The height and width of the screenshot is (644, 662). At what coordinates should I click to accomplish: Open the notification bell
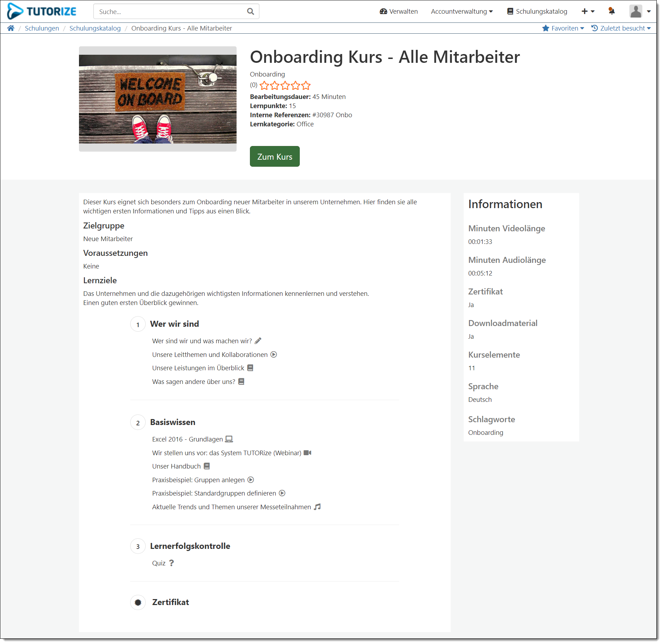(611, 11)
